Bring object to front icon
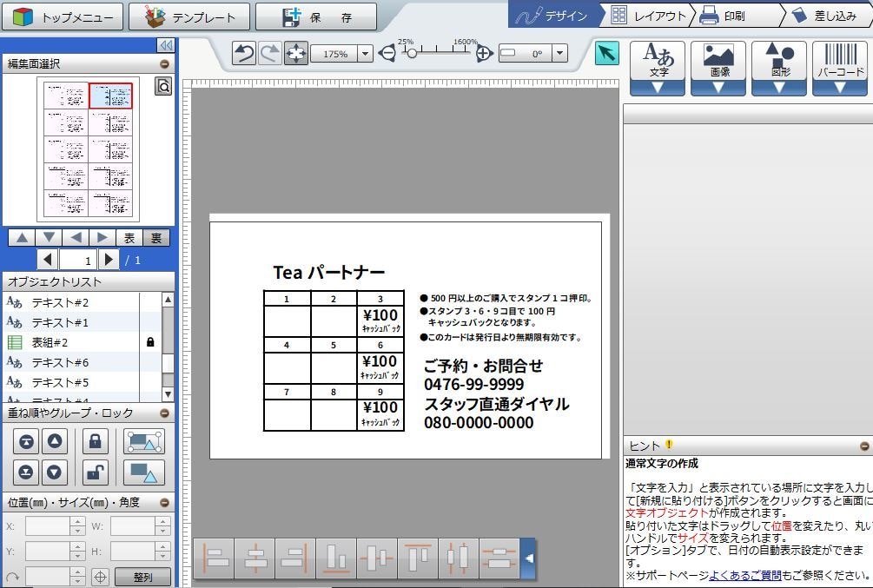 pos(25,442)
